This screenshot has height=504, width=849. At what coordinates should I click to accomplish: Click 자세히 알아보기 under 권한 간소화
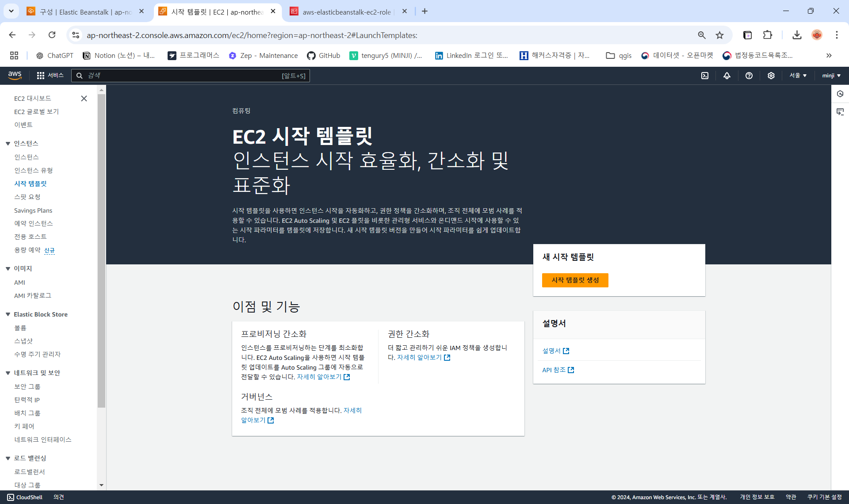tap(423, 357)
